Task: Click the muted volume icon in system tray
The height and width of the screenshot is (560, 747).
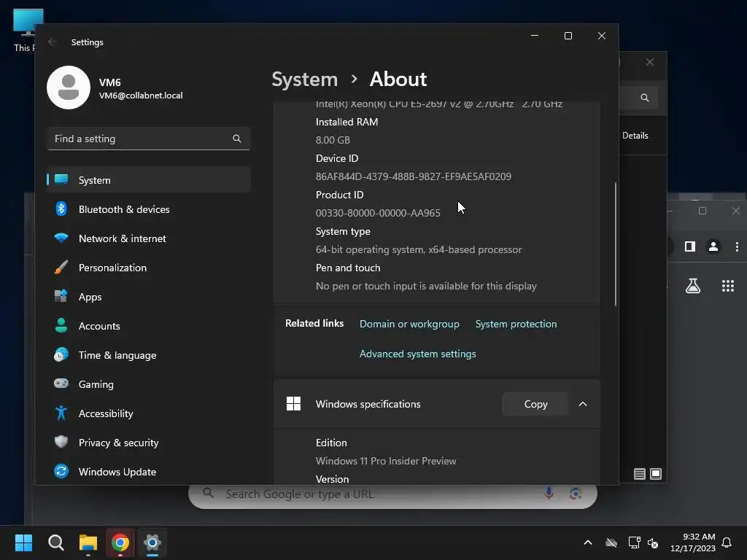Action: click(x=653, y=542)
